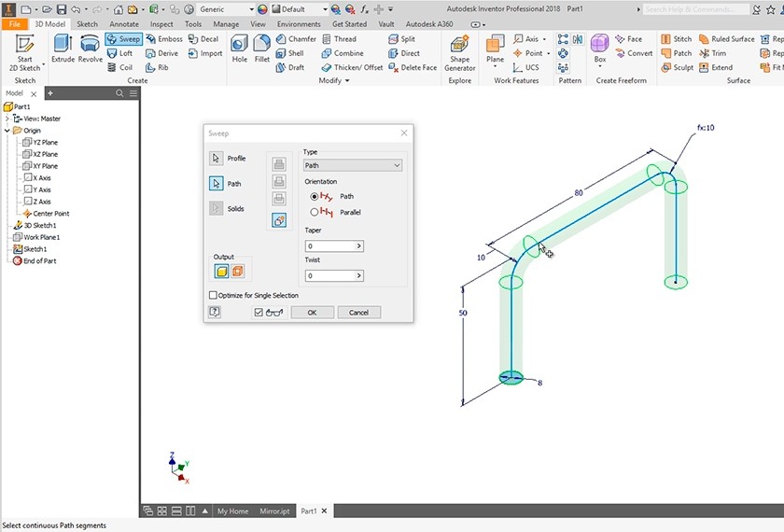The width and height of the screenshot is (784, 532).
Task: Enable Optimize for Single Selection checkbox
Action: click(214, 295)
